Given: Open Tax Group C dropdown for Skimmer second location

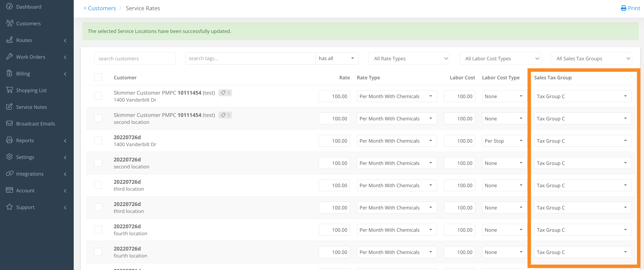Looking at the screenshot, I should pyautogui.click(x=583, y=118).
